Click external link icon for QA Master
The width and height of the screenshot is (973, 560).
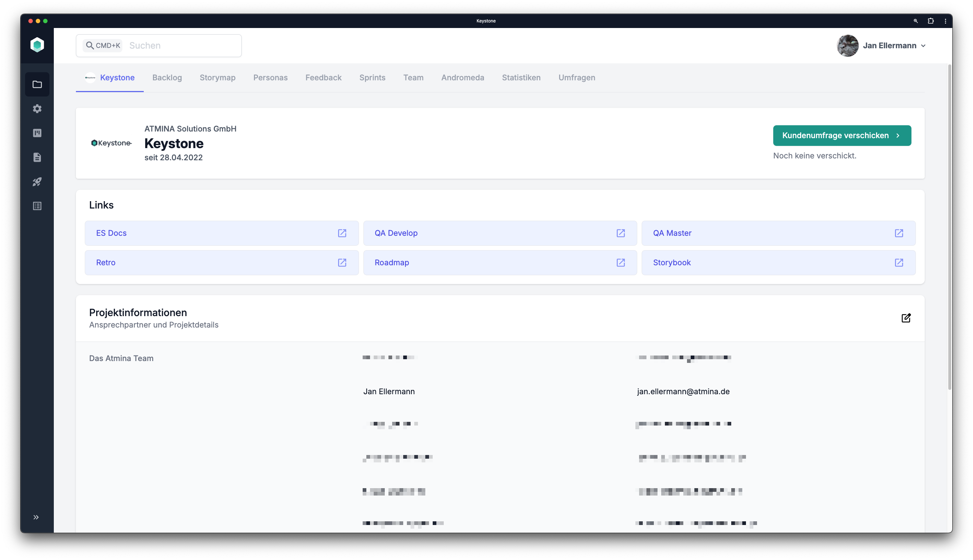pyautogui.click(x=899, y=233)
